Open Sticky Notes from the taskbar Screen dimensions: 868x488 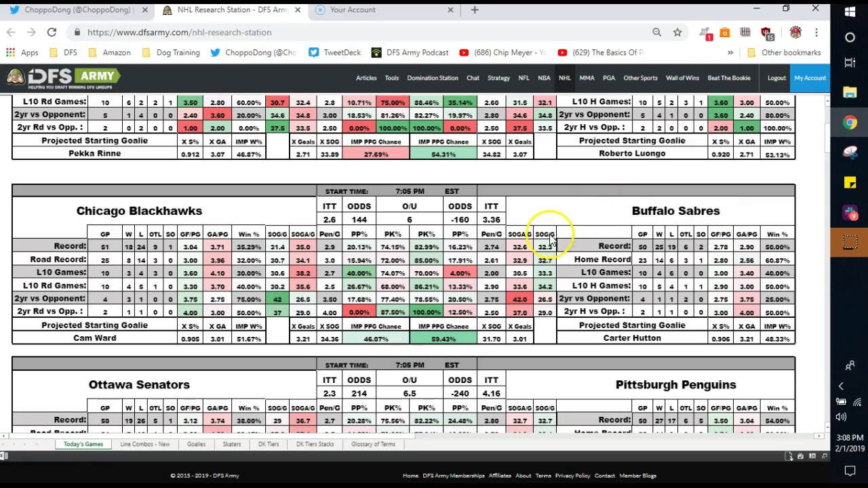[x=850, y=182]
